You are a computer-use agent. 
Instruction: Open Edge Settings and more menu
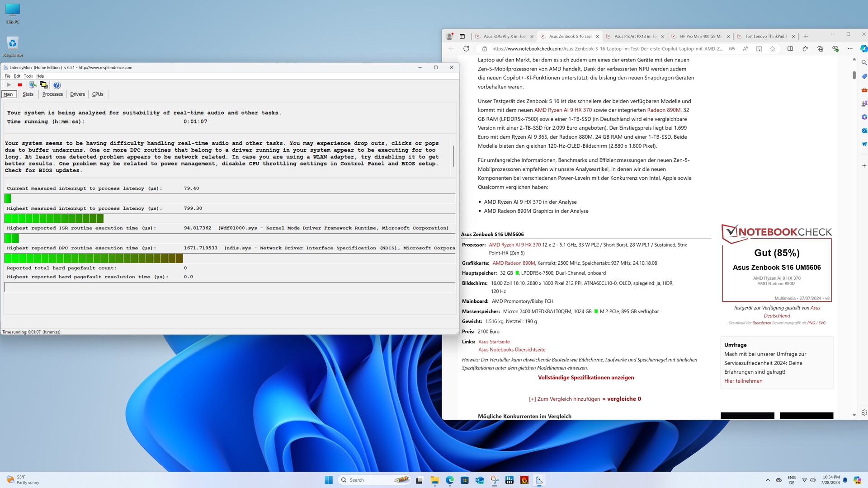(850, 49)
